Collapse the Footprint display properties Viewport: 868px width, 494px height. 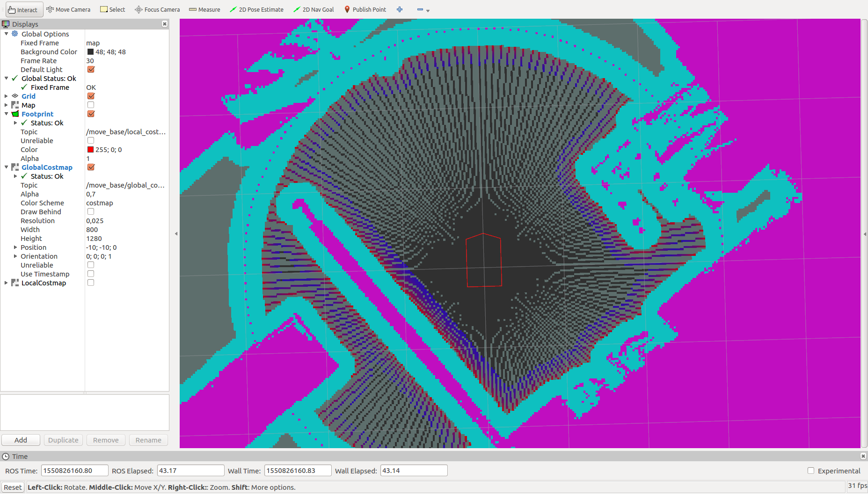click(6, 114)
